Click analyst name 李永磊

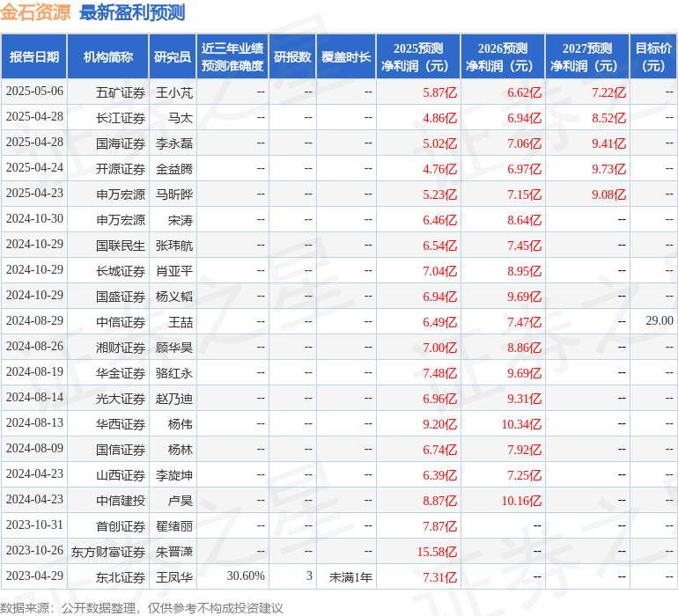[x=174, y=143]
